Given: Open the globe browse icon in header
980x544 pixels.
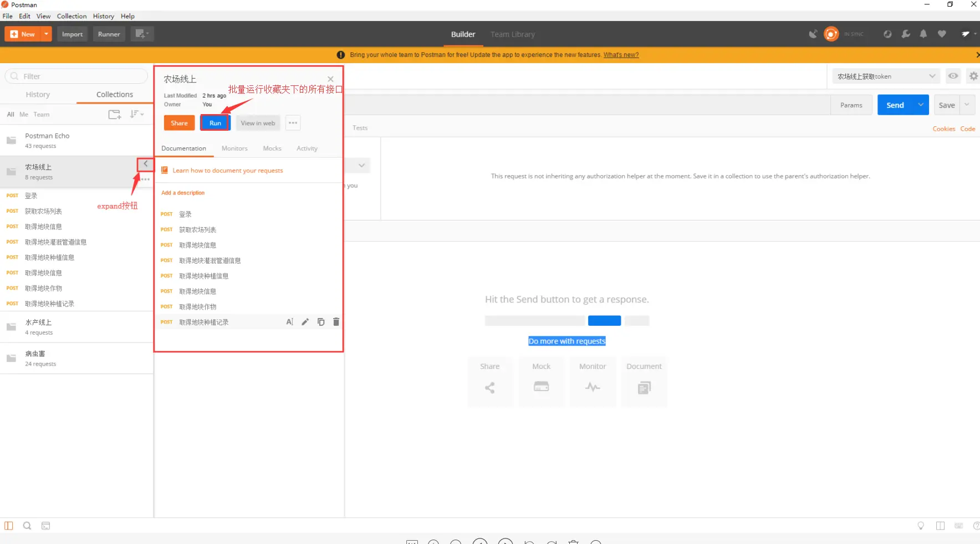Looking at the screenshot, I should pos(887,34).
